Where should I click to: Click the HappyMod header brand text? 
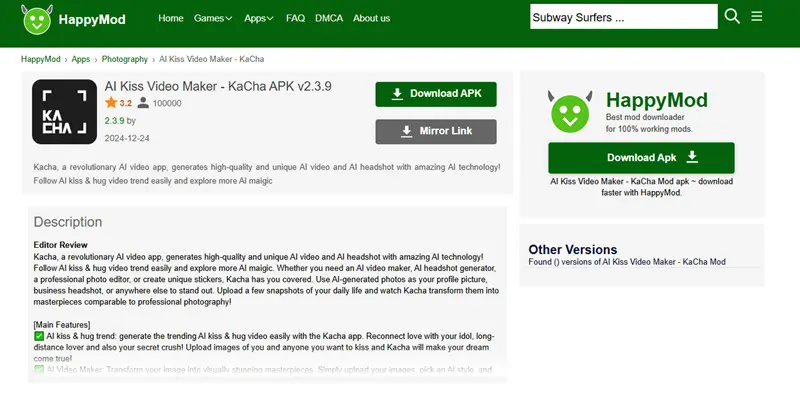(x=92, y=20)
